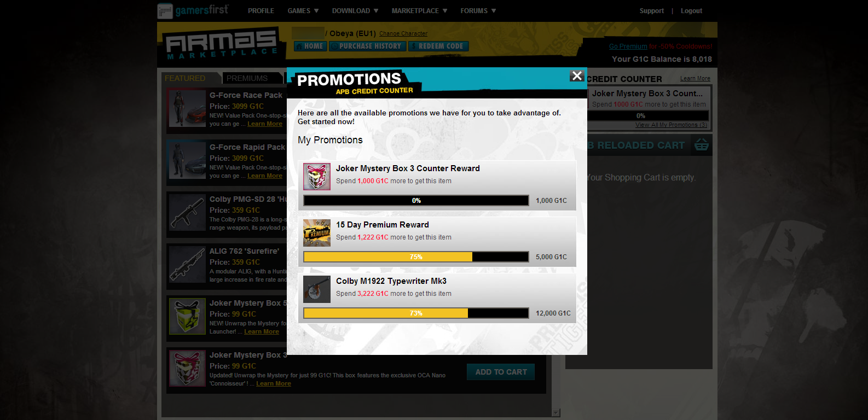Select the Colby PMG-SD 28 weapon image
This screenshot has height=420, width=868.
(187, 212)
